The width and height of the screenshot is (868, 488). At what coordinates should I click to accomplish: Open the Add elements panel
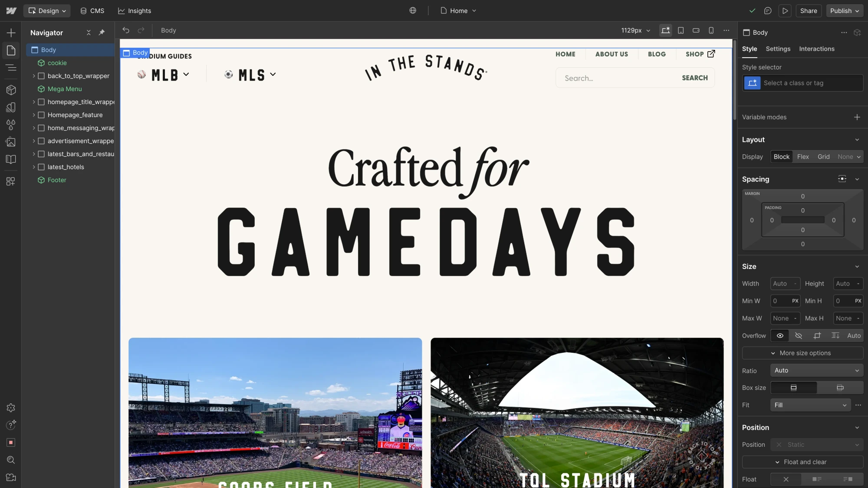pyautogui.click(x=11, y=33)
